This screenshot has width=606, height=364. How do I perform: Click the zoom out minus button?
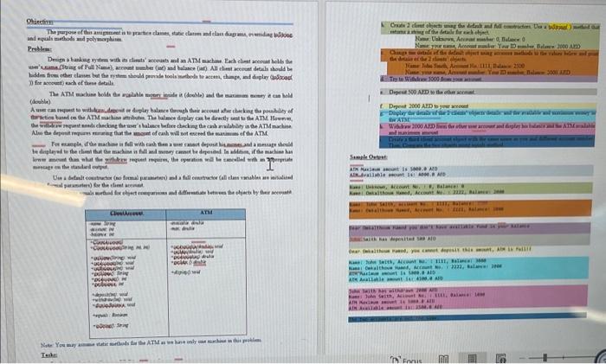tap(523, 358)
